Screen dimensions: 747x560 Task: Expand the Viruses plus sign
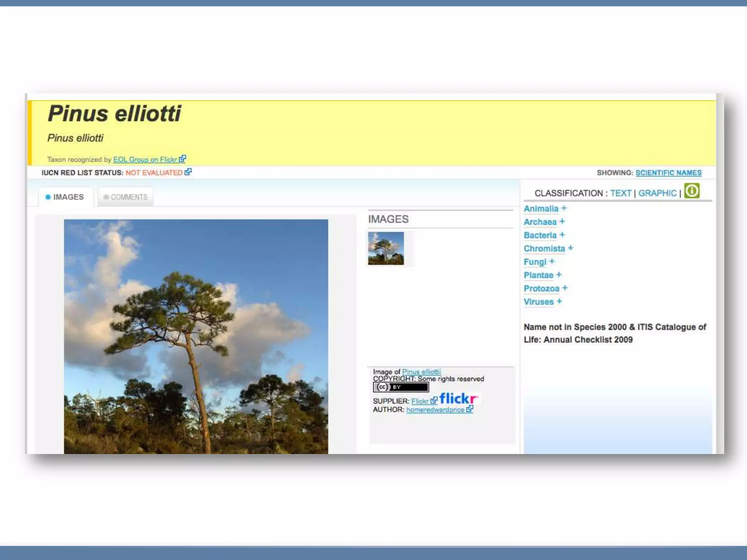[559, 301]
